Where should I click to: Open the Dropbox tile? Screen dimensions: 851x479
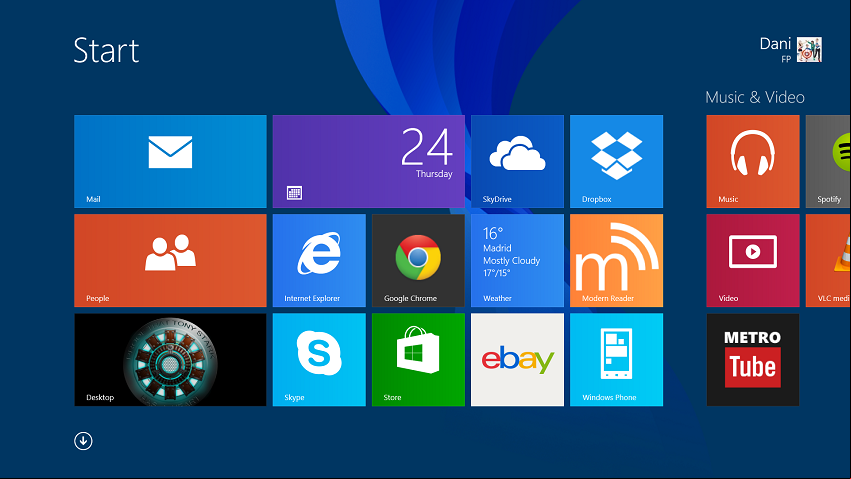[x=617, y=161]
